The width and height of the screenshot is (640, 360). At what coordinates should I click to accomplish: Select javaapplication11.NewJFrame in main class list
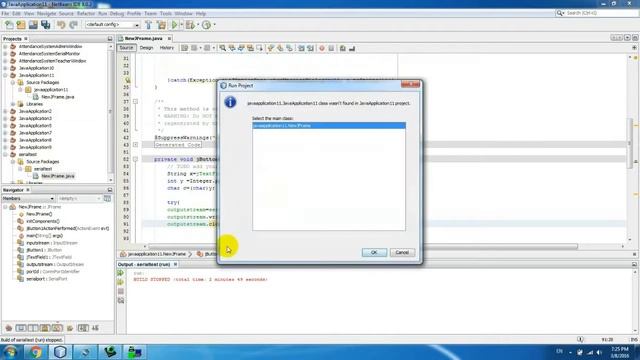tap(329, 126)
